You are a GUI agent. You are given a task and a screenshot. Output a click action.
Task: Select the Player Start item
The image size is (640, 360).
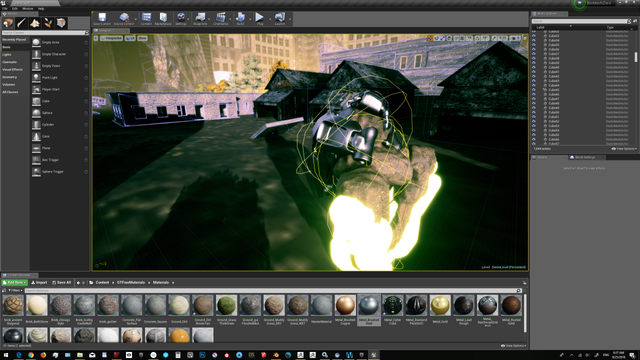click(60, 89)
